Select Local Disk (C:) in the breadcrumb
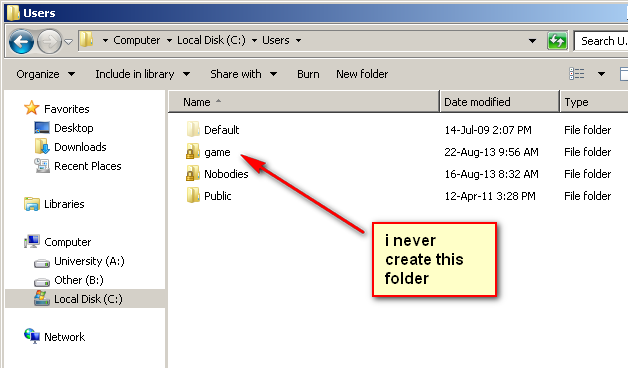This screenshot has width=628, height=368. [211, 40]
